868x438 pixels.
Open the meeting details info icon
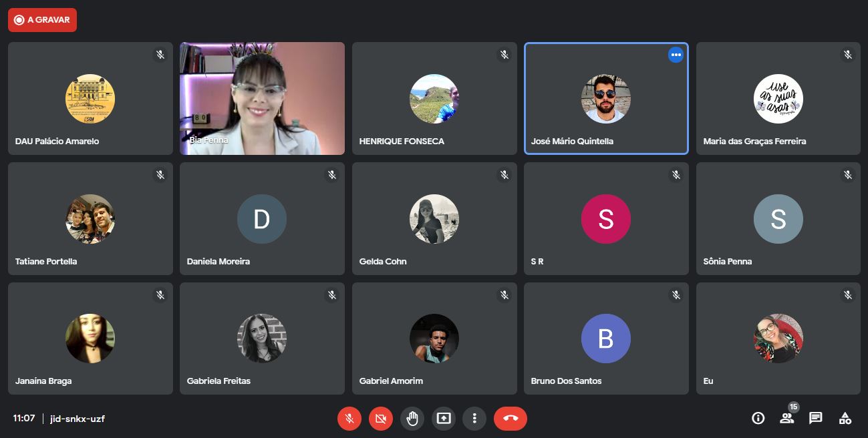point(758,418)
